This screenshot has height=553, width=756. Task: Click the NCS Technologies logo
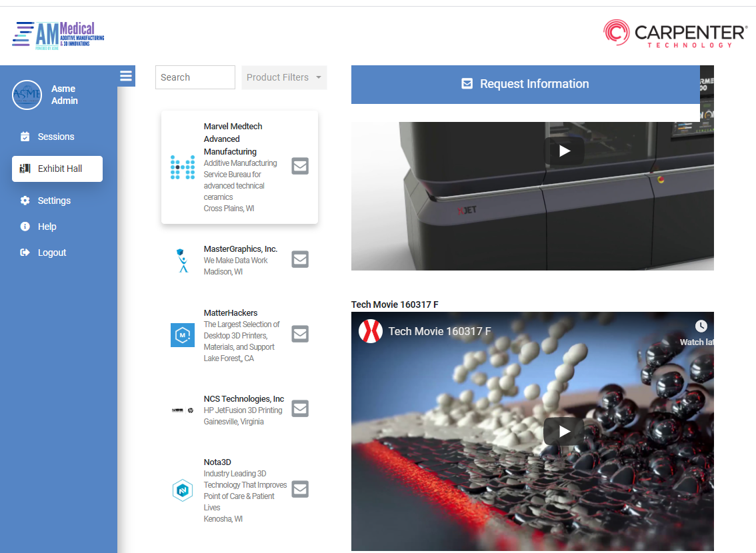pos(183,410)
